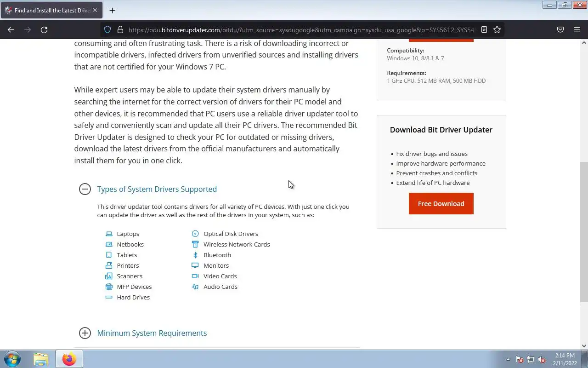Screen dimensions: 588x368
Task: Click 'Fix driver bugs and issues' bullet
Action: point(432,154)
